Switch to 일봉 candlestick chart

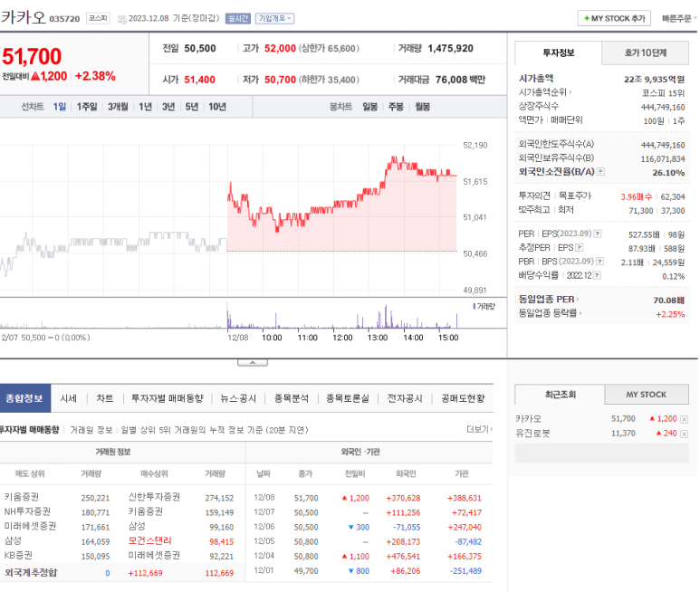point(370,107)
